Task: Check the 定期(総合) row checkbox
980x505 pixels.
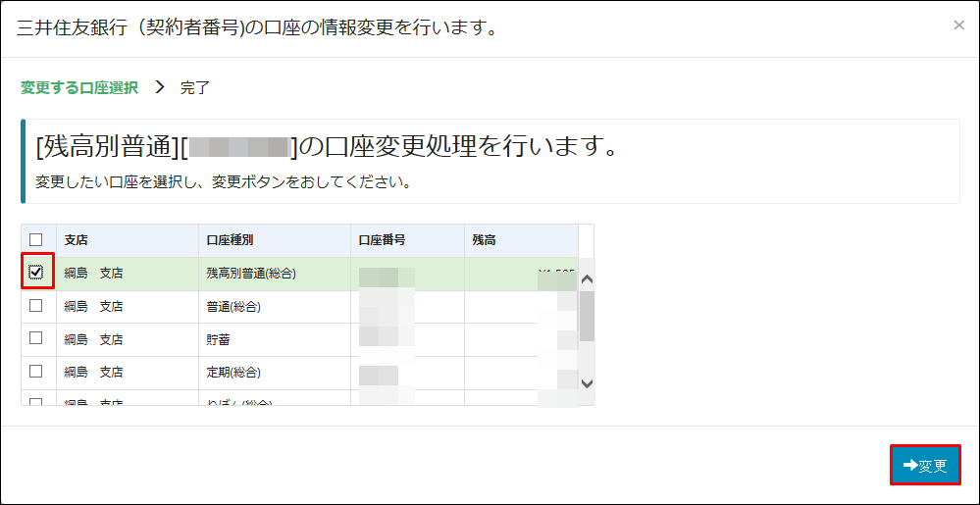Action: coord(36,372)
